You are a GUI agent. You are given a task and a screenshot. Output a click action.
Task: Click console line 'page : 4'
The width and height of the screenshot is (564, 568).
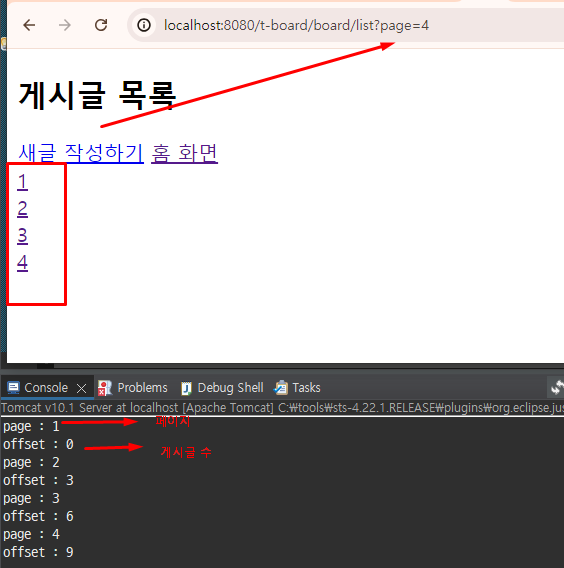tap(31, 534)
